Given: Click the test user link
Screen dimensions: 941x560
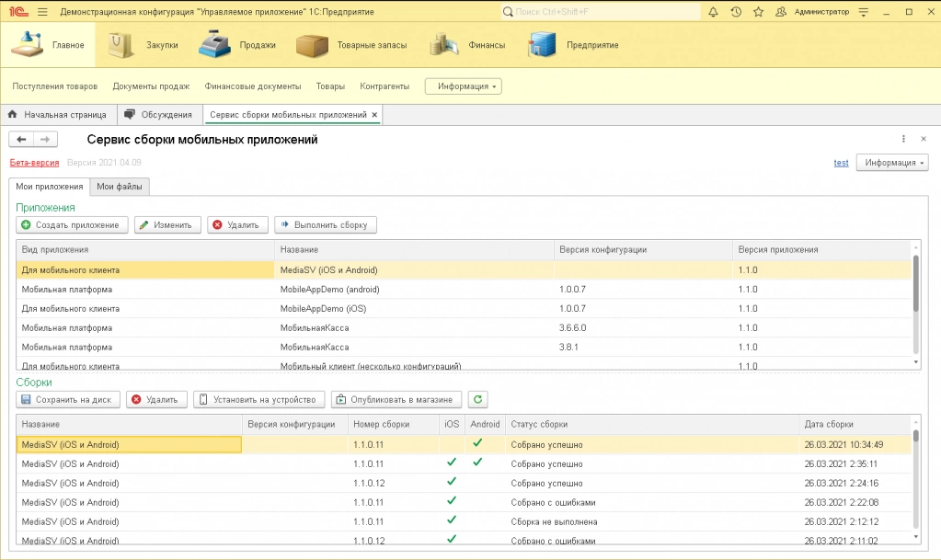Looking at the screenshot, I should point(841,163).
